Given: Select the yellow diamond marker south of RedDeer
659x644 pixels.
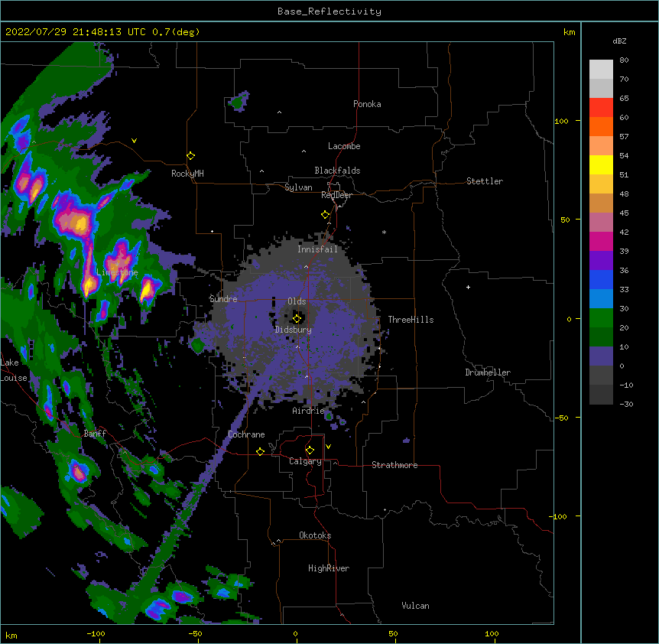Looking at the screenshot, I should point(326,215).
